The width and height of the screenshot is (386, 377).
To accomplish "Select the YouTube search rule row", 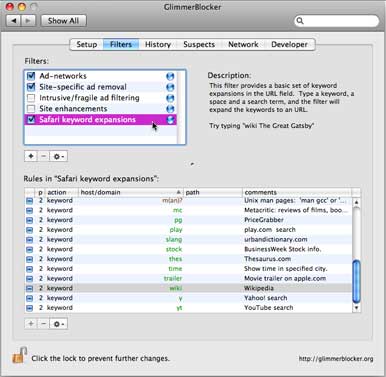I will [188, 308].
